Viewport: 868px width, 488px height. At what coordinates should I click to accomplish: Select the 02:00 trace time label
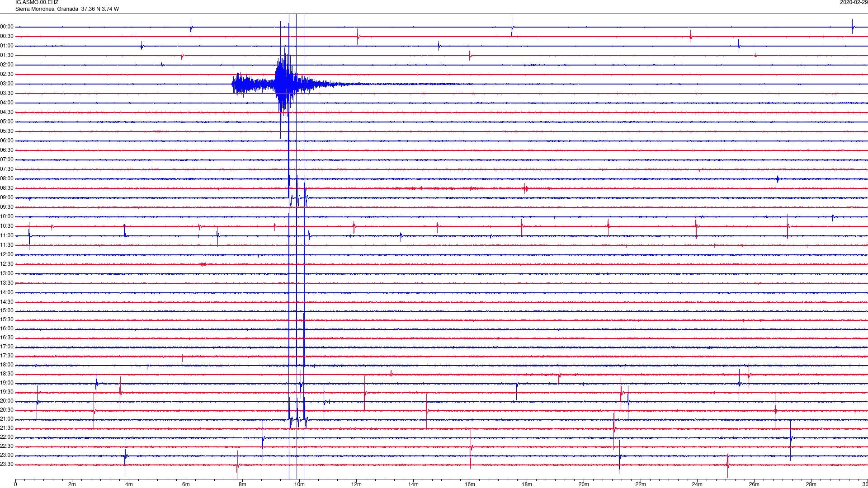coord(7,65)
